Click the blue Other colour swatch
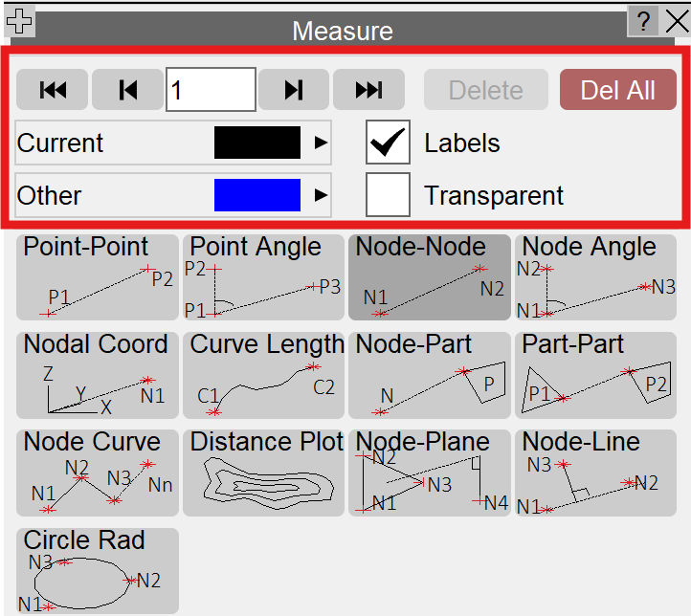Screen dimensions: 691x616 pyautogui.click(x=257, y=195)
